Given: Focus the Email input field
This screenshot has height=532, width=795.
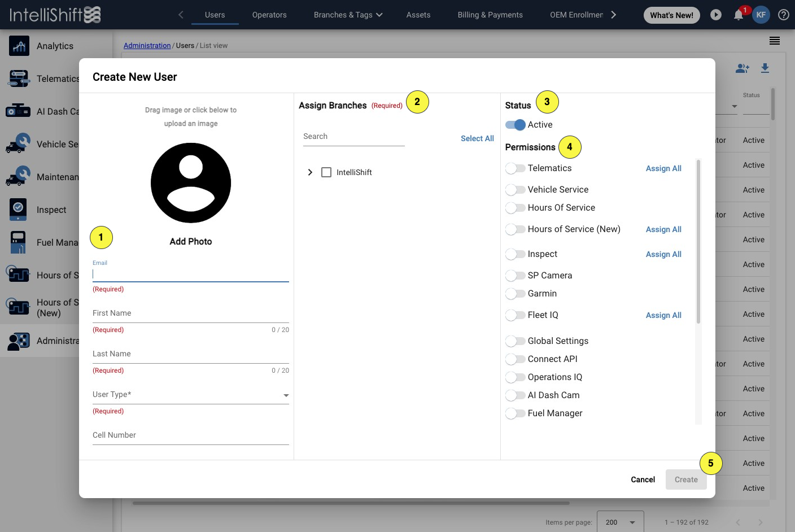Looking at the screenshot, I should [191, 274].
